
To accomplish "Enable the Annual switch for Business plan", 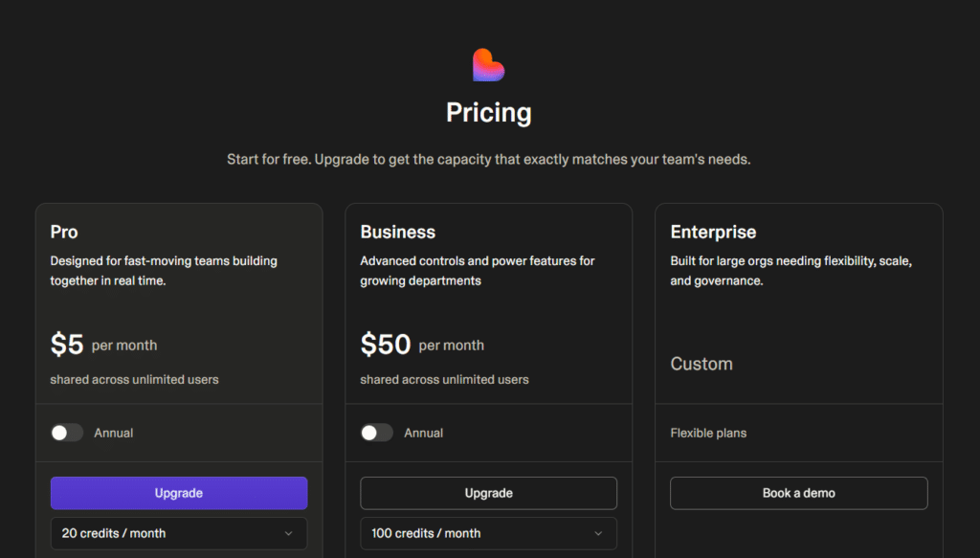I will 377,433.
